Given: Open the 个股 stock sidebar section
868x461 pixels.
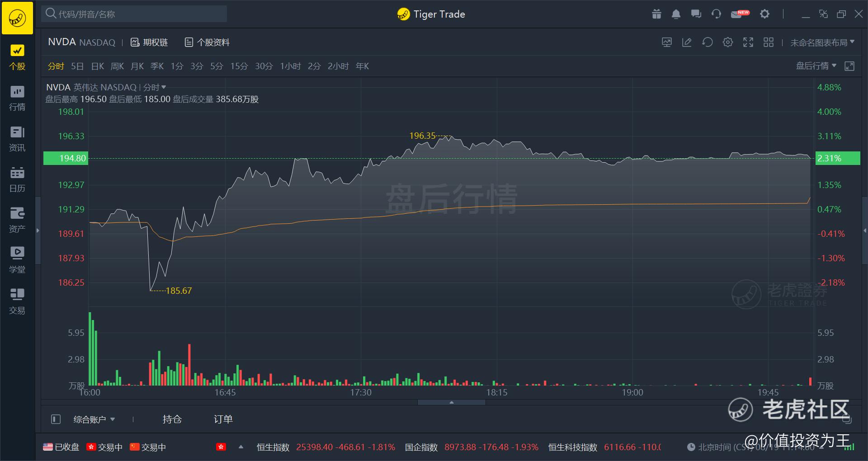Looking at the screenshot, I should pyautogui.click(x=17, y=57).
